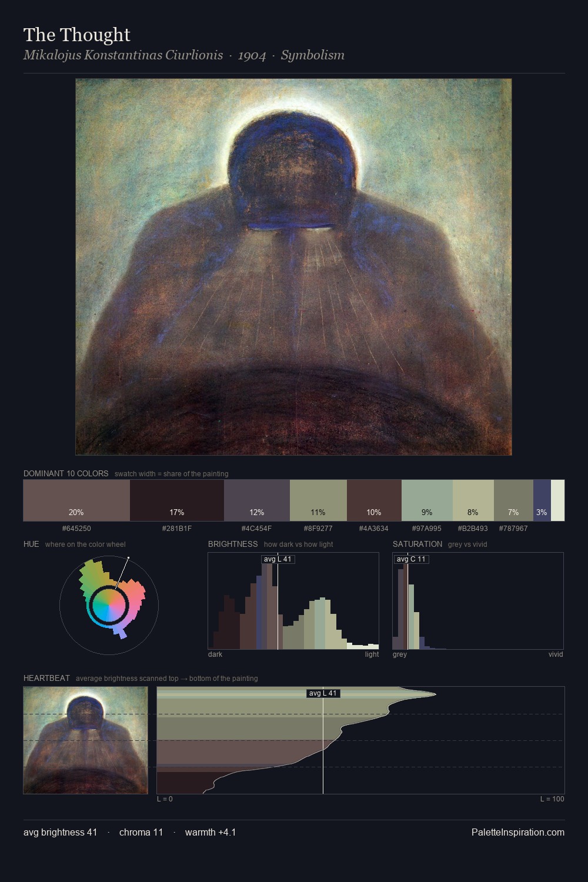The height and width of the screenshot is (882, 588).
Task: Click the hex label #97A995
Action: [427, 529]
